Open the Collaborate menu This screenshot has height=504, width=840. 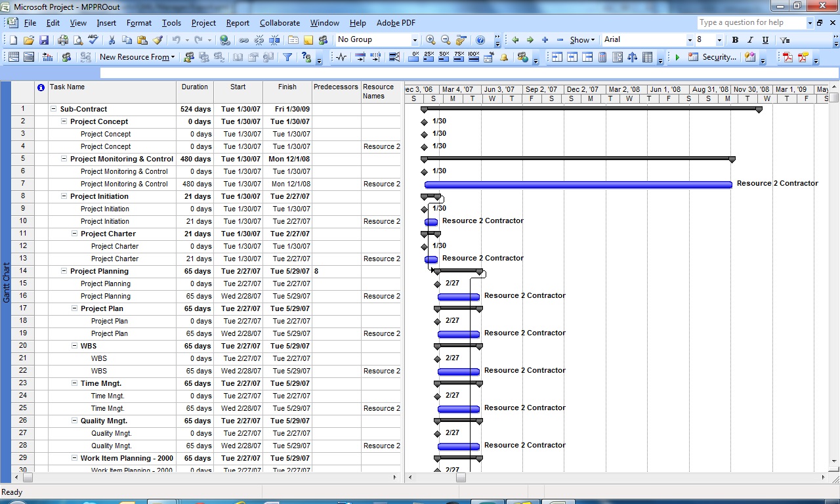click(280, 23)
